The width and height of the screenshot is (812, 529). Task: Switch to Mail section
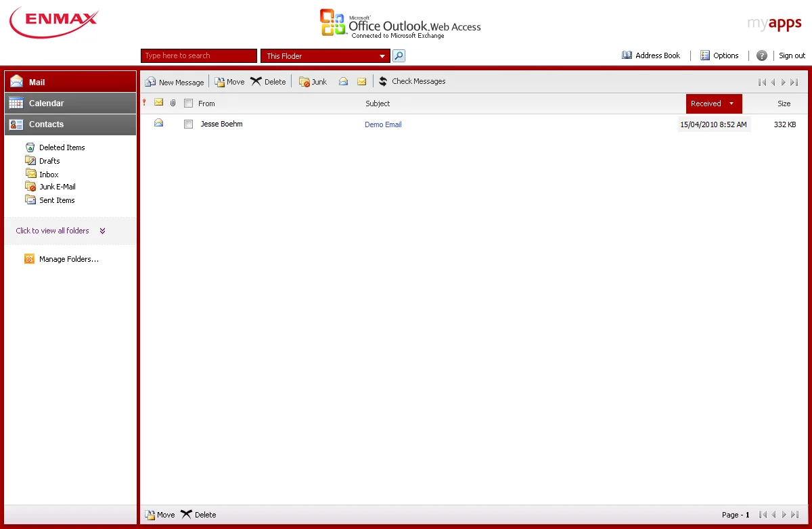(70, 82)
